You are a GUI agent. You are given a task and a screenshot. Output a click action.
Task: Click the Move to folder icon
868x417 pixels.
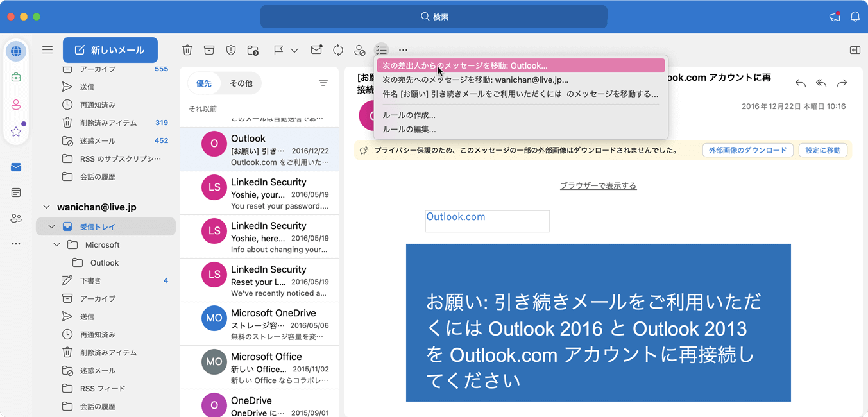253,50
